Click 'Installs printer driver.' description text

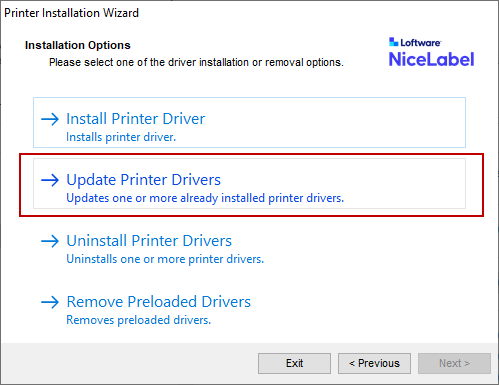pos(121,137)
